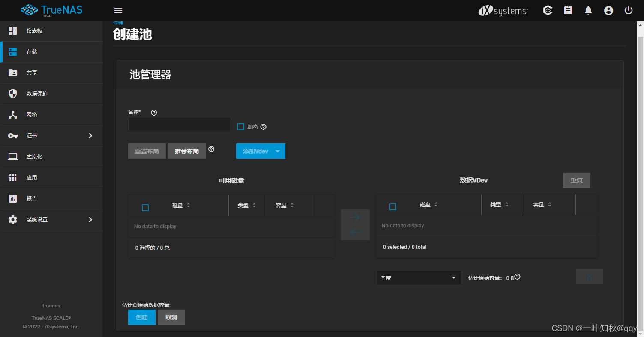Image resolution: width=644 pixels, height=337 pixels.
Task: Click help icon beside 估计原始容量
Action: [x=517, y=277]
